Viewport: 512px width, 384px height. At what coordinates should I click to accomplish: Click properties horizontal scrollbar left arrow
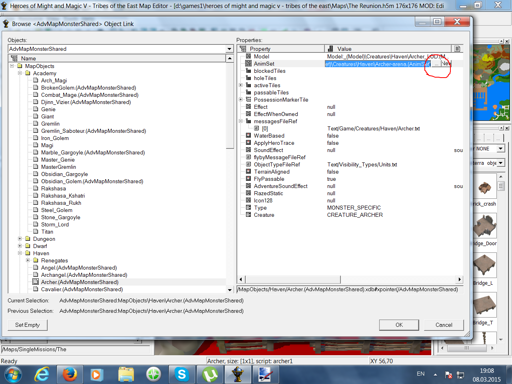point(241,279)
